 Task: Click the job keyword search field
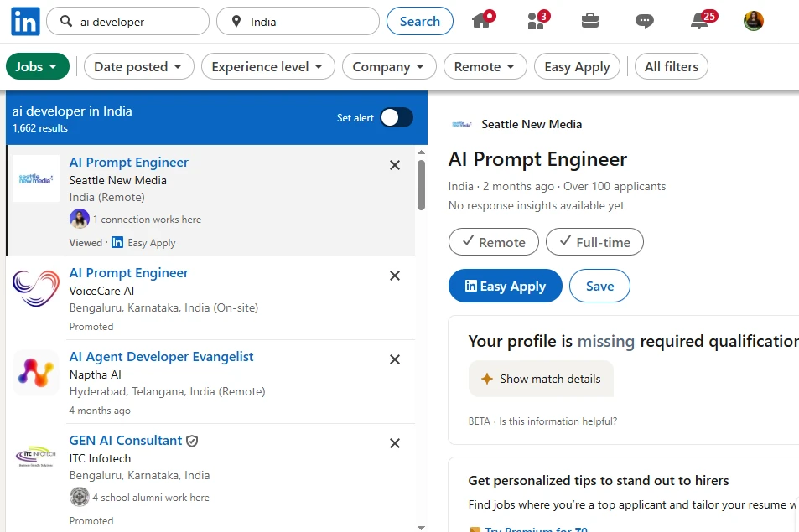(128, 22)
